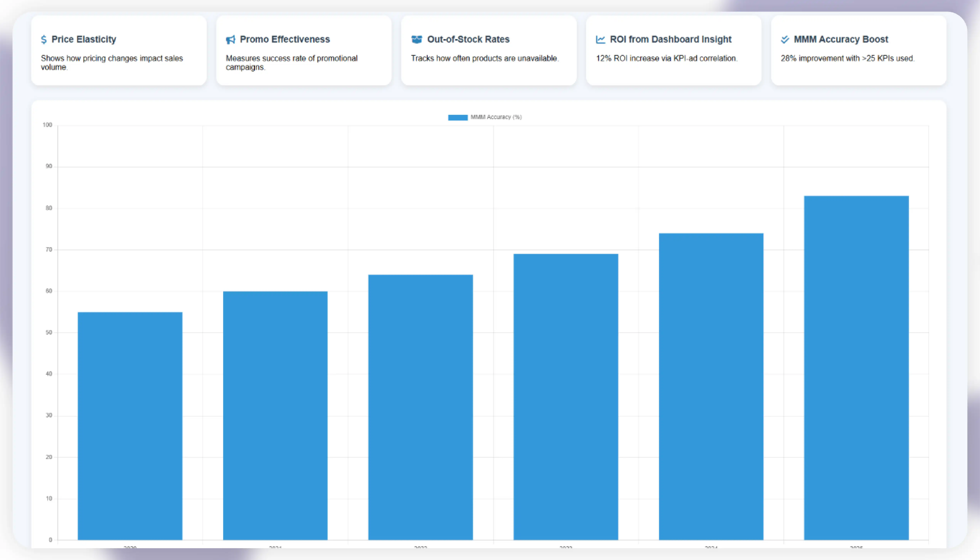Click the bar reaching about 69
Screen dimensions: 980x560
pos(566,396)
